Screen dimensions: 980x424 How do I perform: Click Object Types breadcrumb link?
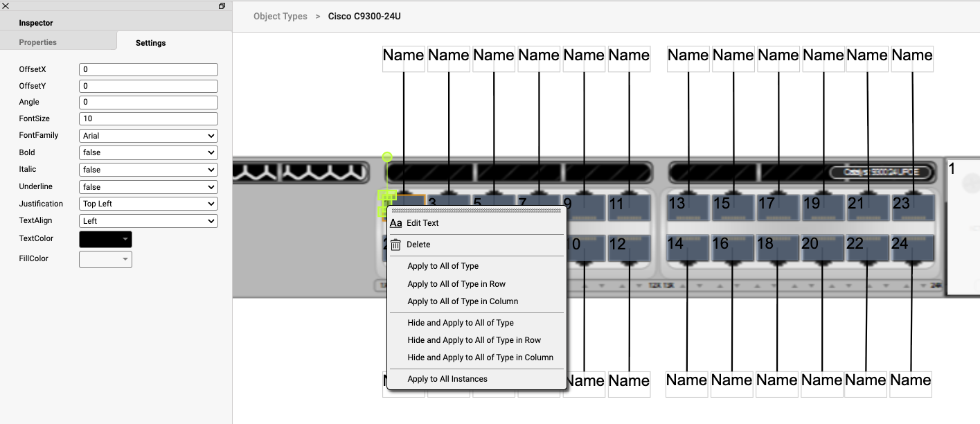[280, 16]
